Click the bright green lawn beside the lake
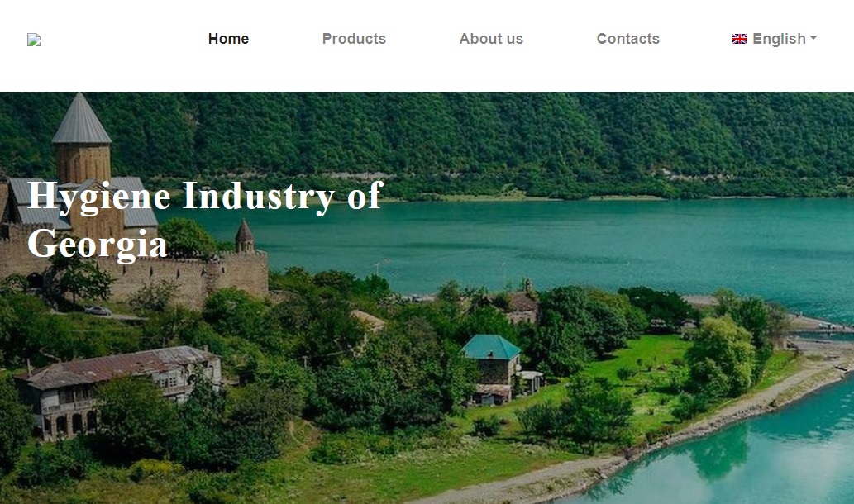The height and width of the screenshot is (504, 854). point(637,359)
